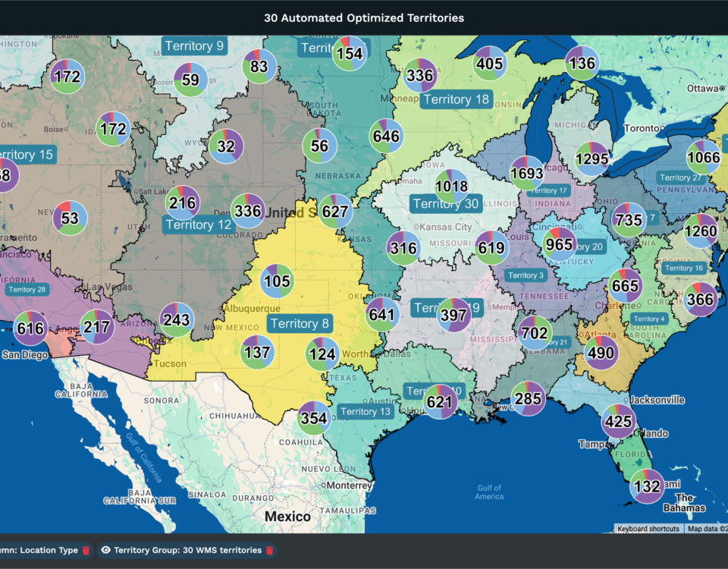The image size is (728, 569).
Task: Select the Territory 28 label near San Diego
Action: click(29, 289)
